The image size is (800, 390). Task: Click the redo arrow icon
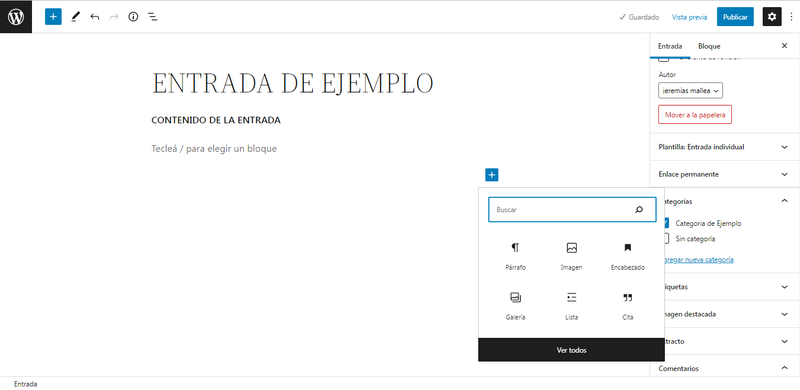[114, 17]
